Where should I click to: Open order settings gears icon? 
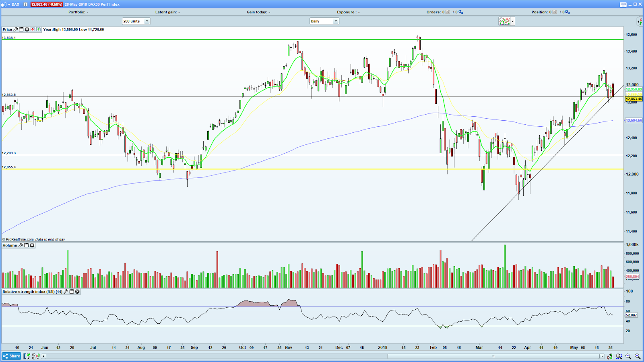point(460,12)
